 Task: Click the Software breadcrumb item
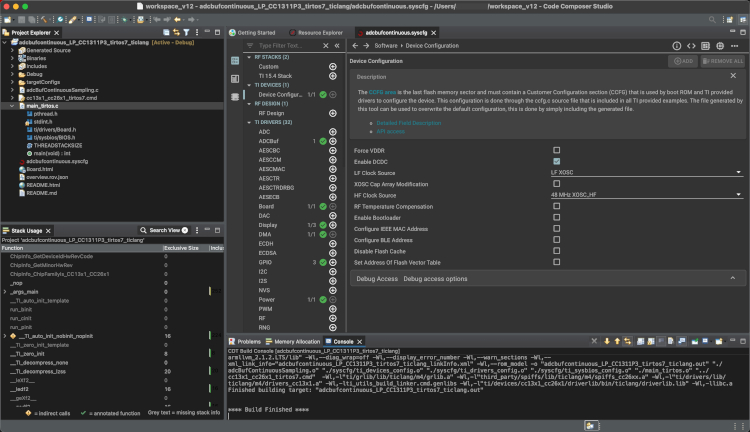[386, 46]
